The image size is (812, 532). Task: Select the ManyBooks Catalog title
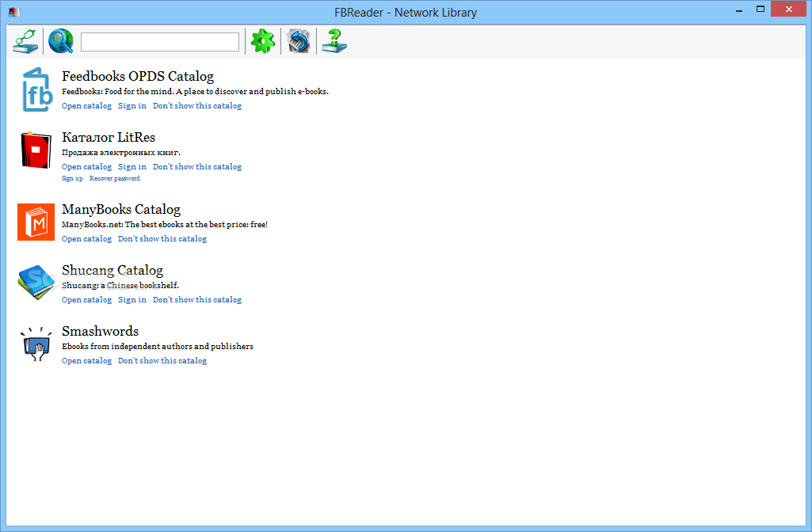click(x=121, y=209)
